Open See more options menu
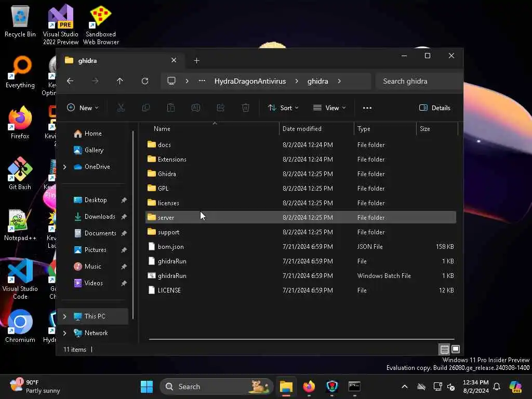 pos(367,108)
